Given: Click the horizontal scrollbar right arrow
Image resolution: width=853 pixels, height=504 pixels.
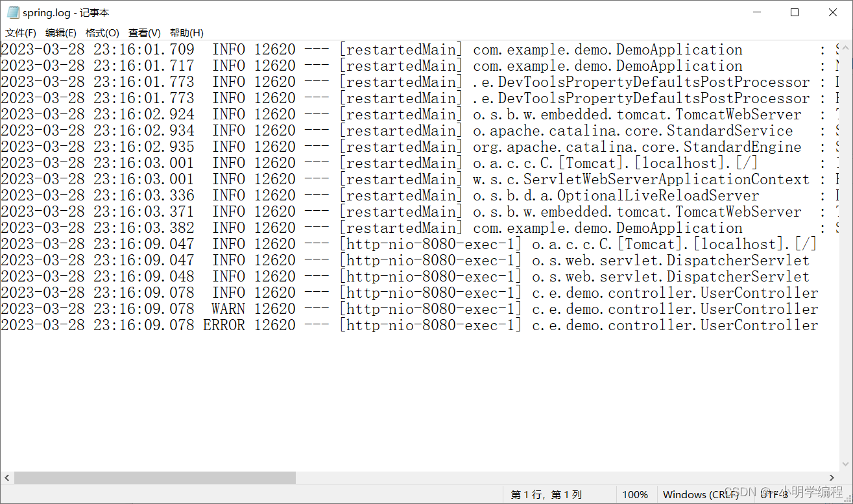Looking at the screenshot, I should pos(832,477).
